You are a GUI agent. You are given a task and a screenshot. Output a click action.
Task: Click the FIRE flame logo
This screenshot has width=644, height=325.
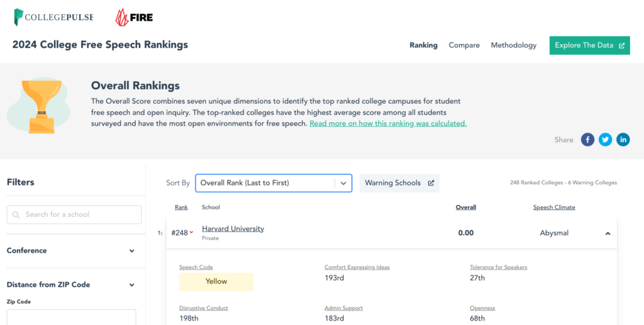(134, 18)
